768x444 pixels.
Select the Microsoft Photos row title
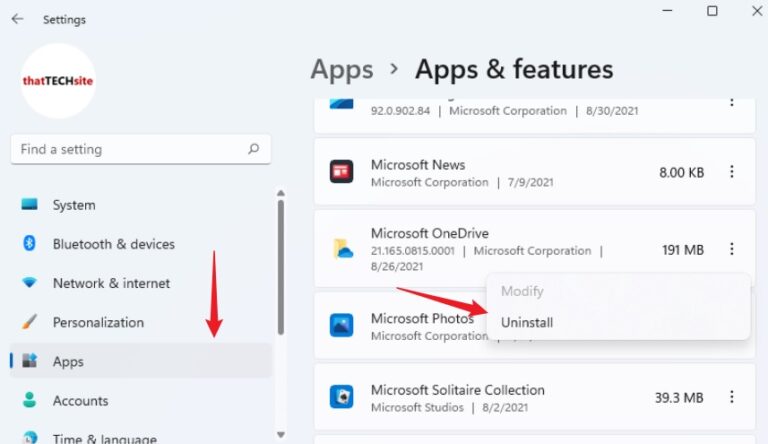[x=422, y=319]
